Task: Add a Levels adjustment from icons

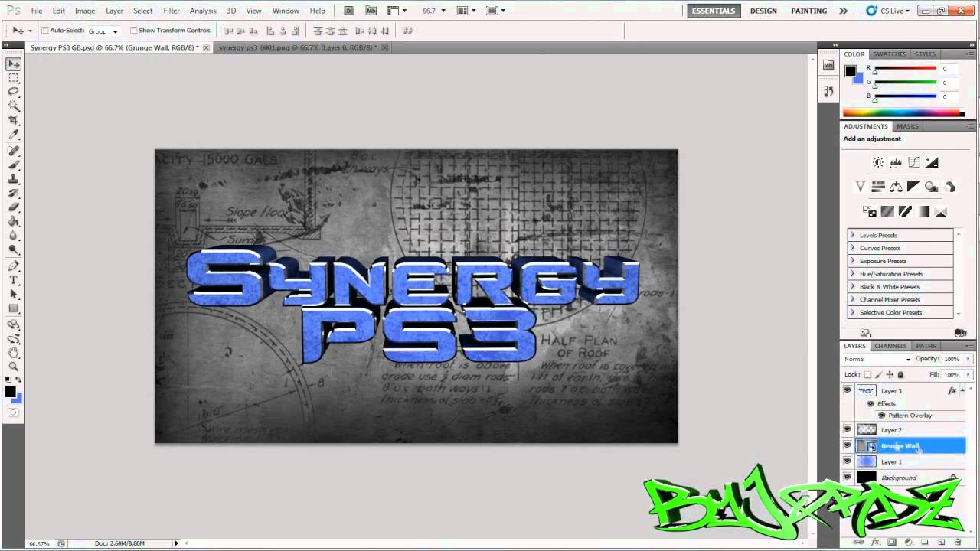Action: (896, 162)
